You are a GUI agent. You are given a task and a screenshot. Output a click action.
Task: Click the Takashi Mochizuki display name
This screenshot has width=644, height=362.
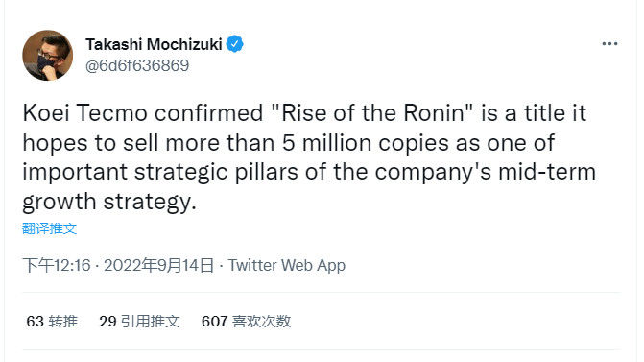[154, 44]
